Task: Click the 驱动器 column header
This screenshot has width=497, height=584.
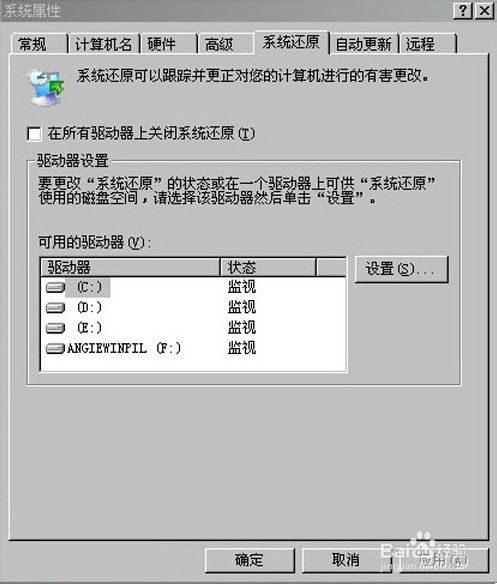Action: tap(130, 267)
